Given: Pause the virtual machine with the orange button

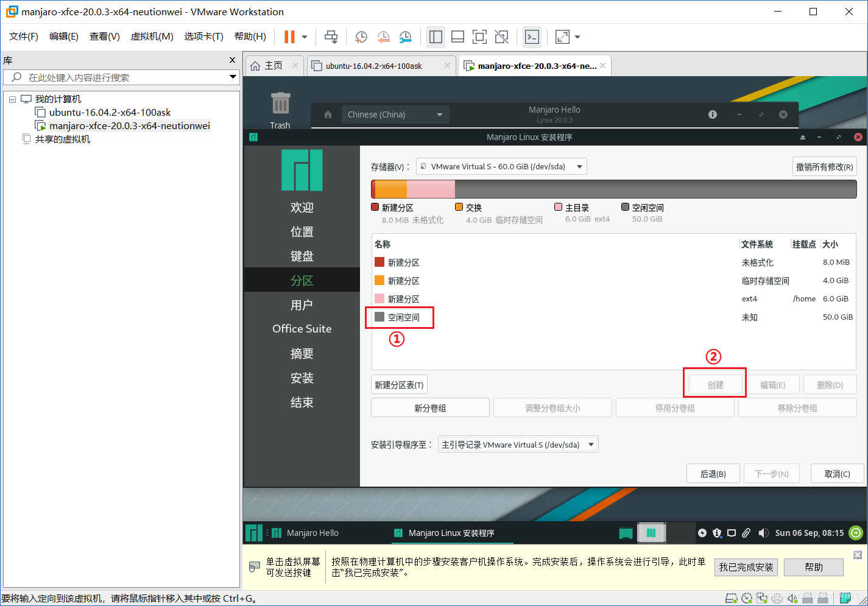Looking at the screenshot, I should tap(289, 37).
